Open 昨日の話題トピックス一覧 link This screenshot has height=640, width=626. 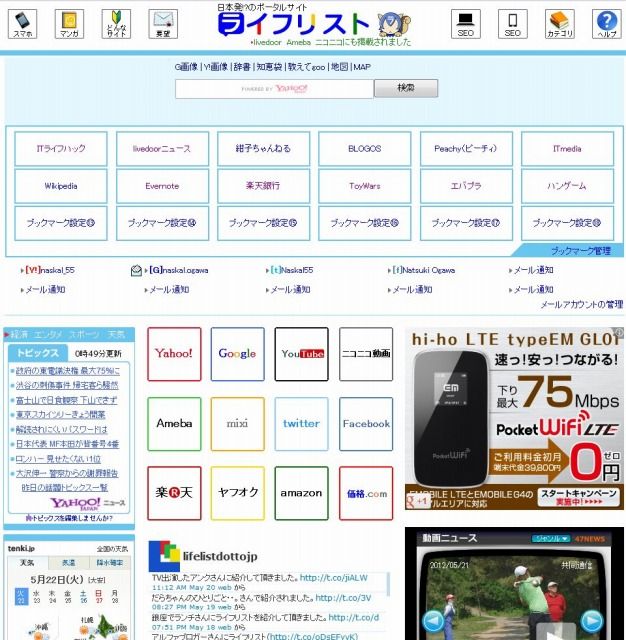coord(64,488)
